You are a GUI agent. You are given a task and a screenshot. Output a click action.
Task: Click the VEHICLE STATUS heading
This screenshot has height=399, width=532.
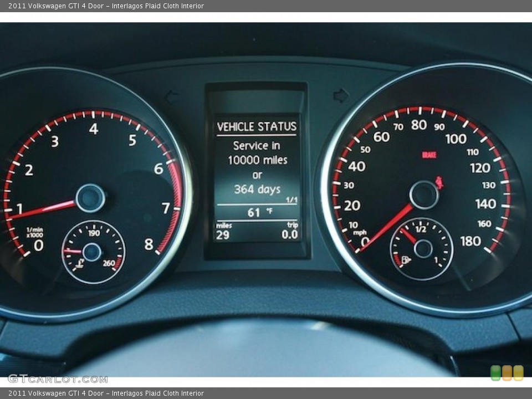pos(257,126)
